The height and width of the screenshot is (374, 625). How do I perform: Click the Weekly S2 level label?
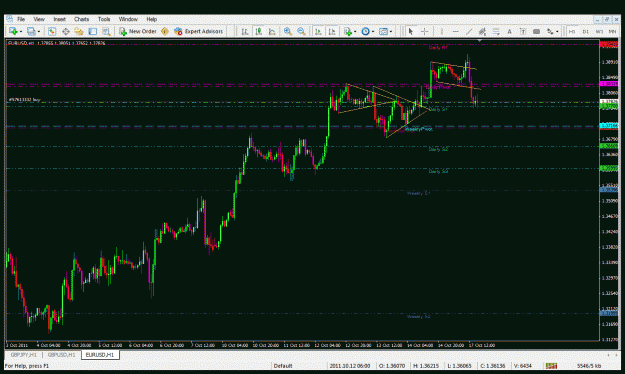click(x=419, y=317)
